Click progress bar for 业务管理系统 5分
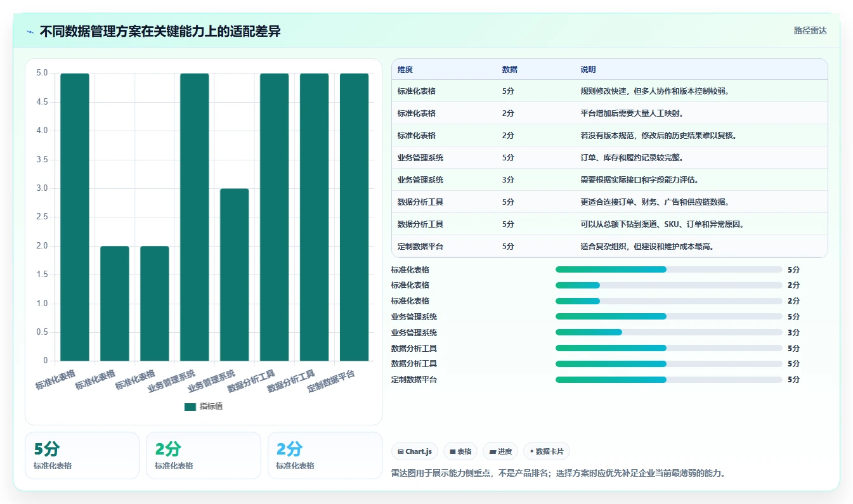Screen dimensions: 853x504 pos(669,316)
